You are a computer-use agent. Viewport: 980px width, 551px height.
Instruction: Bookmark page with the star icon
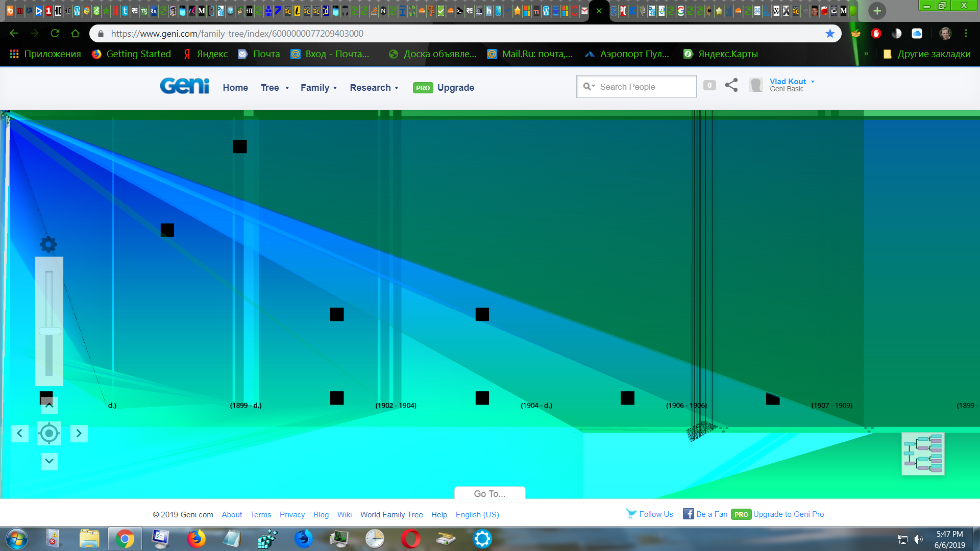coord(830,34)
